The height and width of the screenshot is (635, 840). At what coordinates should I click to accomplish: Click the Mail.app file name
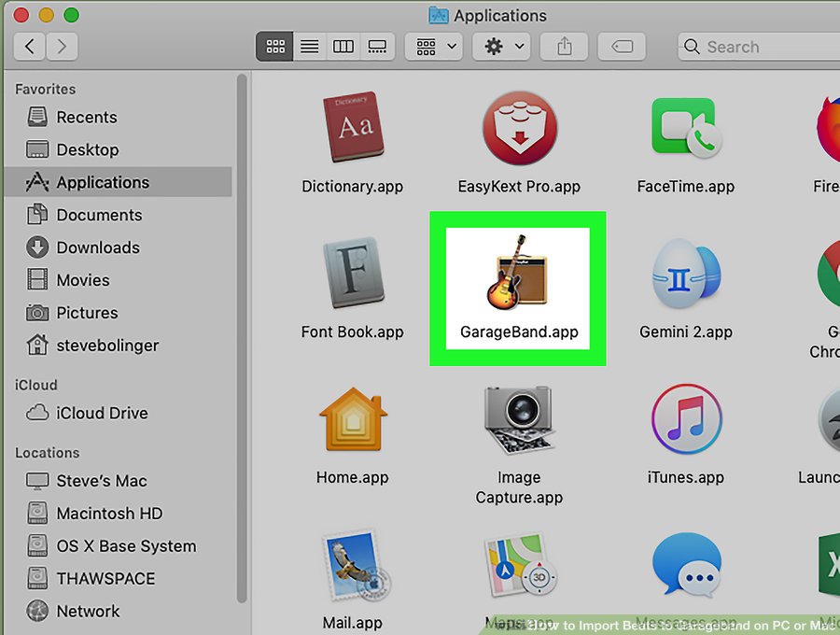[353, 623]
